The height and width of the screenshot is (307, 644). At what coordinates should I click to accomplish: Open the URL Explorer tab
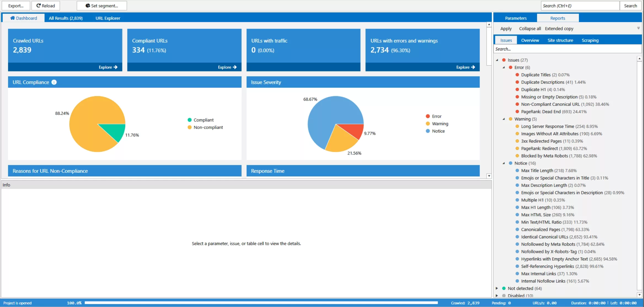click(x=108, y=18)
